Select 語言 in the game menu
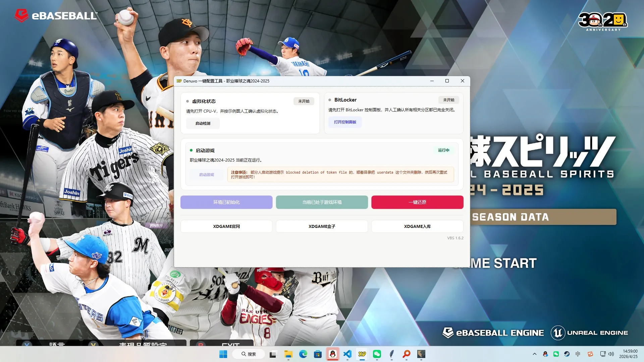This screenshot has width=644, height=362. (x=57, y=345)
